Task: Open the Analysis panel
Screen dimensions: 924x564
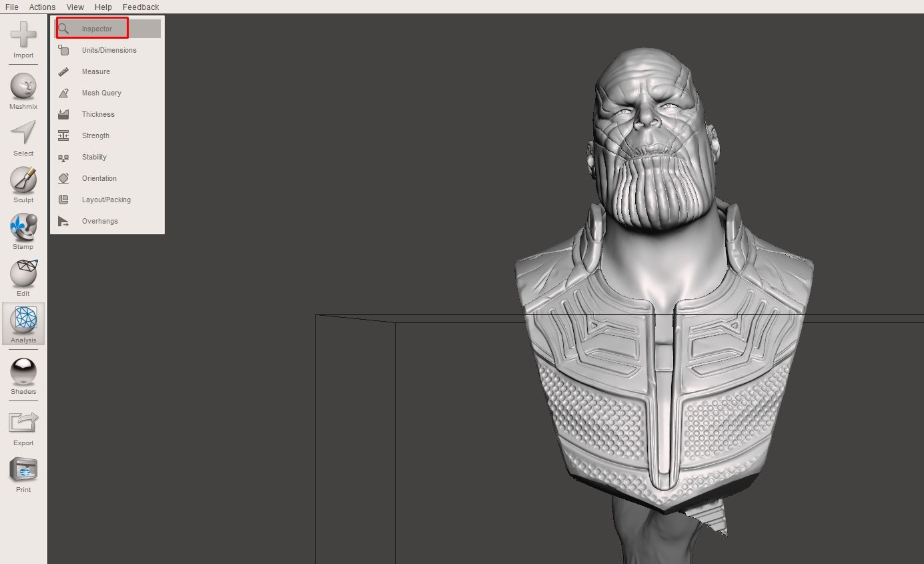Action: [23, 324]
